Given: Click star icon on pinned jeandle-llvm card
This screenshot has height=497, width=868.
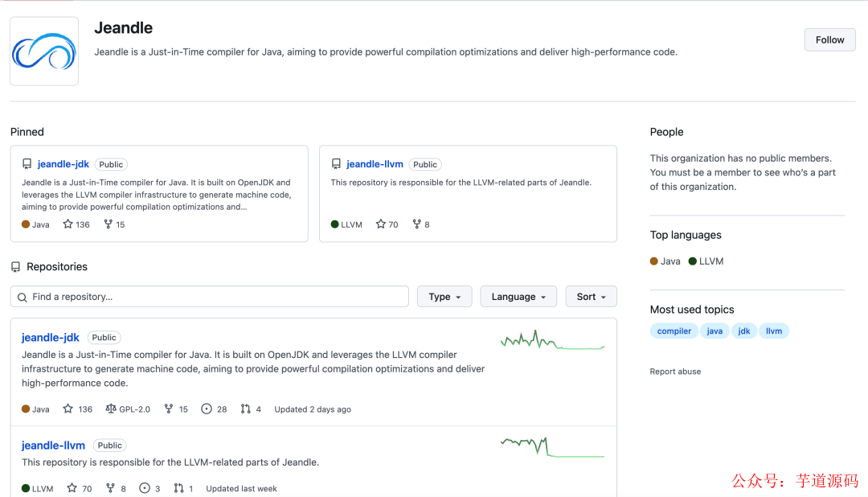Looking at the screenshot, I should pos(381,224).
